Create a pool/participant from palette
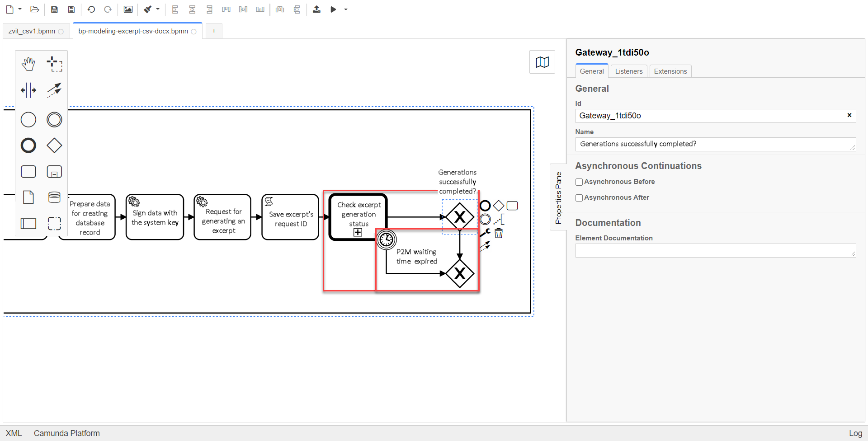 click(x=28, y=223)
